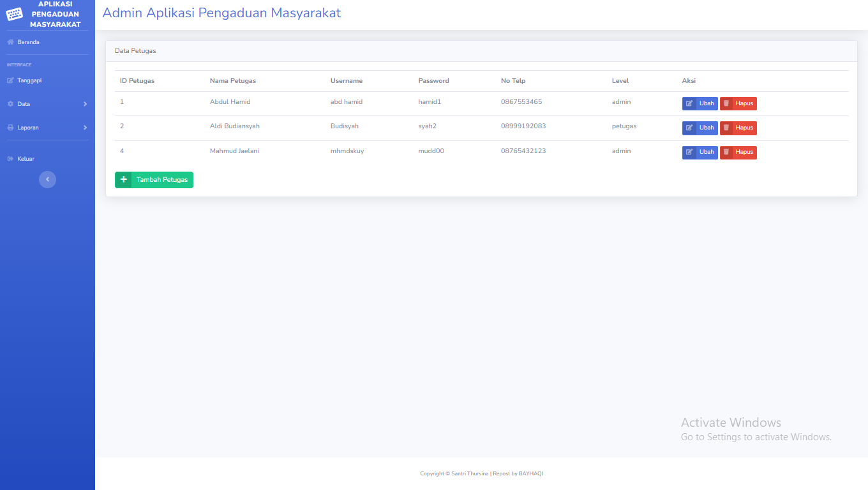This screenshot has height=490, width=868.
Task: Click password hamid1
Action: tap(430, 102)
